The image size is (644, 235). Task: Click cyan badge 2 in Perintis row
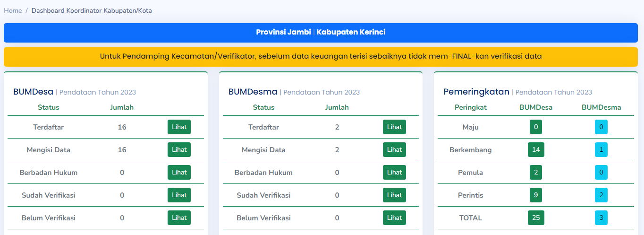(601, 195)
